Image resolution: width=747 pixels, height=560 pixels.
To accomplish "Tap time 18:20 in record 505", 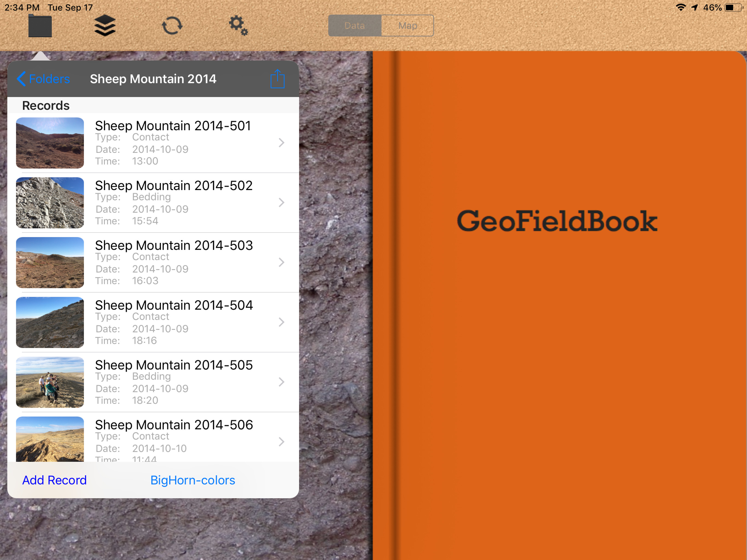I will click(145, 400).
